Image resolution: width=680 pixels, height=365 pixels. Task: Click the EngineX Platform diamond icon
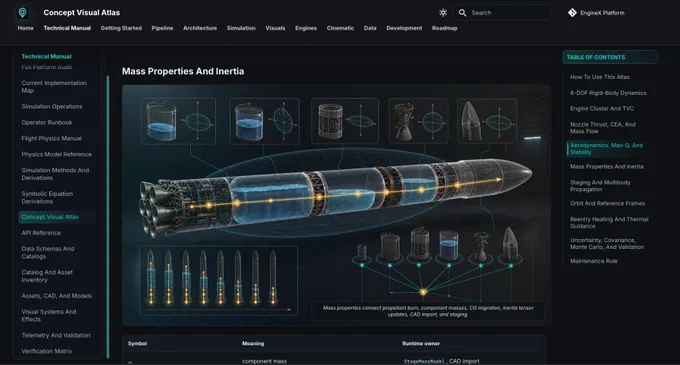click(x=572, y=13)
